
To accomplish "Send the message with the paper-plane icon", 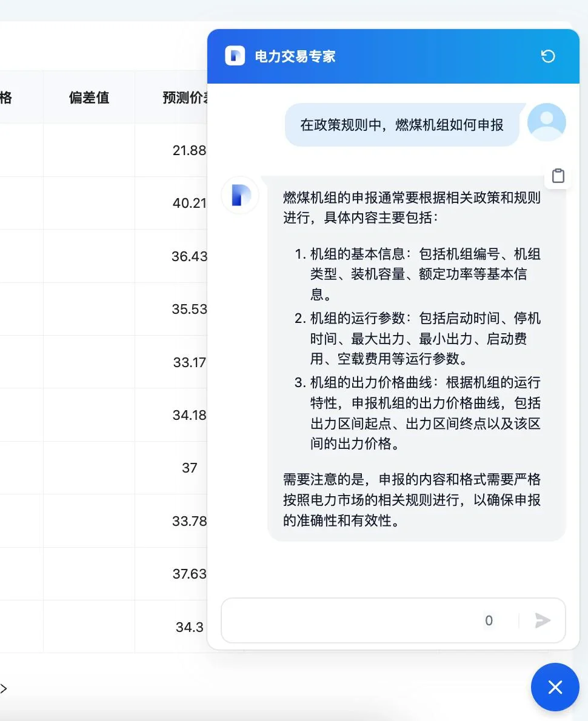I will pyautogui.click(x=543, y=620).
